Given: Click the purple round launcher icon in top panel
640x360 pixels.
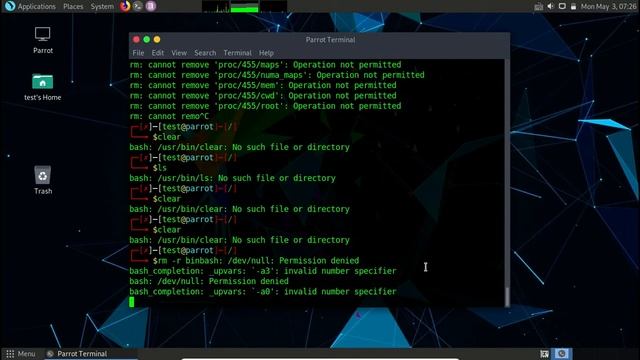Looking at the screenshot, I should [x=151, y=6].
